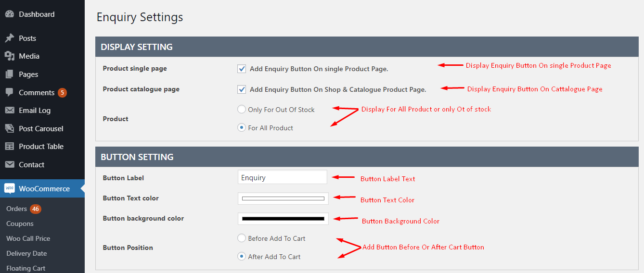Select Before Add To Cart radio button
The image size is (644, 273).
pos(242,238)
